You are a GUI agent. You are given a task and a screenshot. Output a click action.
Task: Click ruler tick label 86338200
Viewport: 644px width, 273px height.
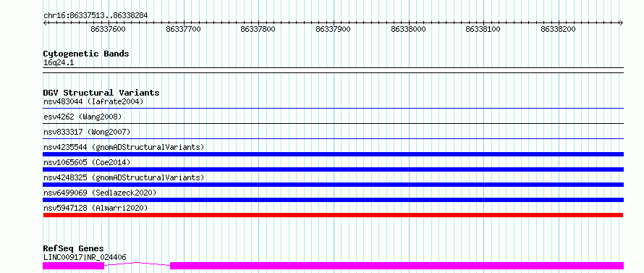558,29
